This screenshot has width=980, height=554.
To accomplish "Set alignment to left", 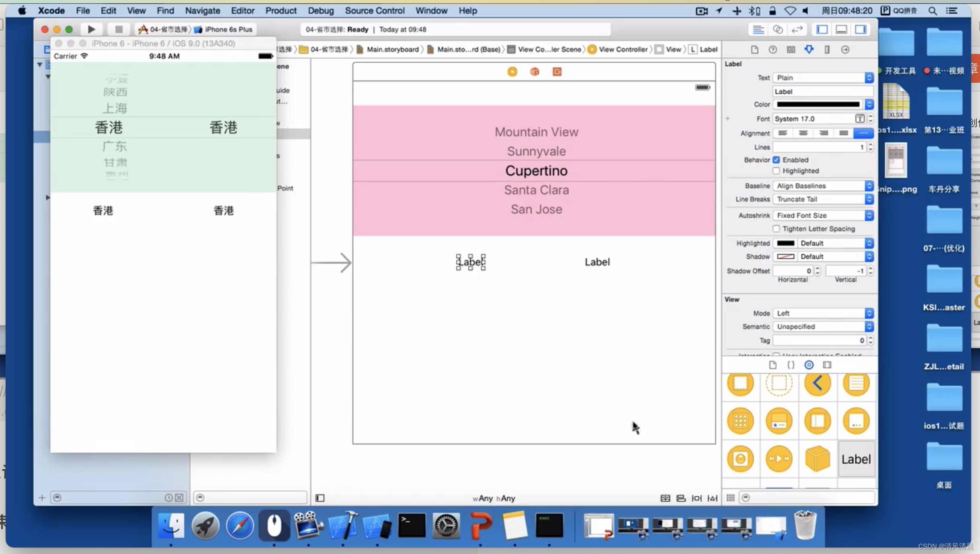I will click(x=783, y=133).
